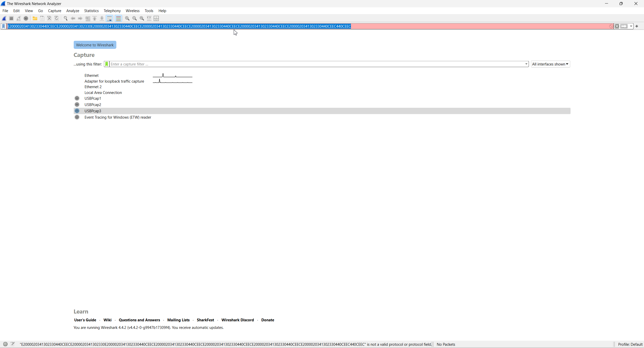The height and width of the screenshot is (348, 644).
Task: Open the Statistics menu
Action: (x=91, y=11)
